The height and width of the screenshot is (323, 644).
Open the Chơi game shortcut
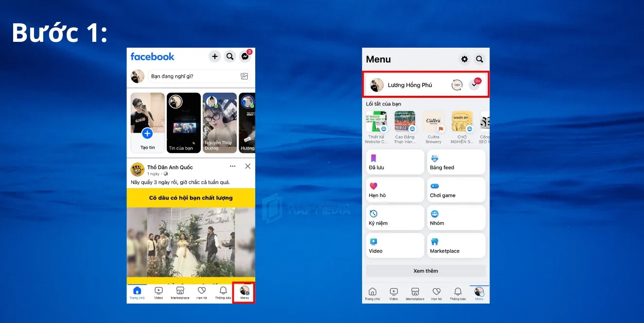point(456,190)
